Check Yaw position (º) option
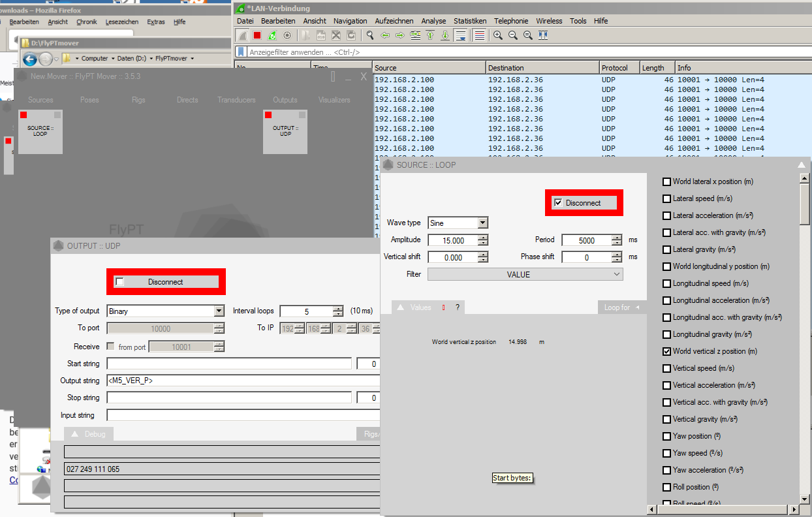812x517 pixels. (x=666, y=436)
